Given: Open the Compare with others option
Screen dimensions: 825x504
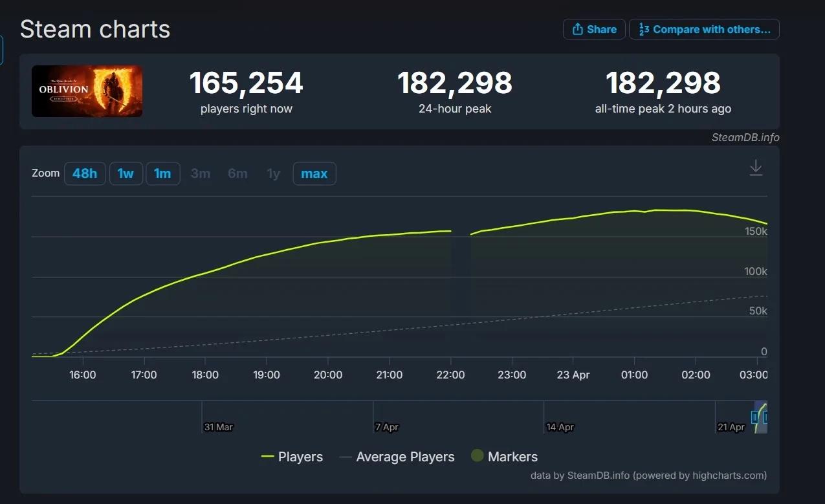Looking at the screenshot, I should coord(704,29).
